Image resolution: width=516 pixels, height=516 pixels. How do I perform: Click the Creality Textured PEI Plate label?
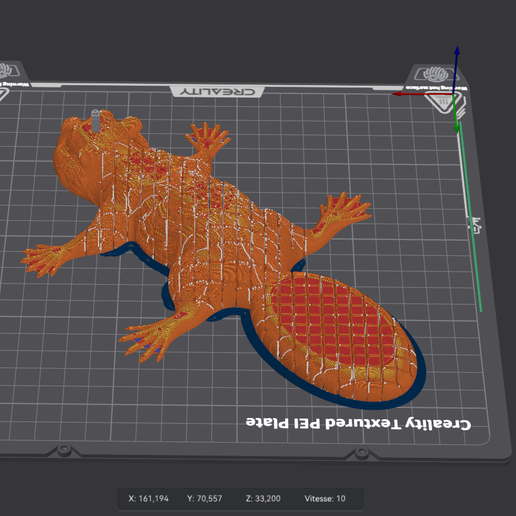(x=358, y=423)
